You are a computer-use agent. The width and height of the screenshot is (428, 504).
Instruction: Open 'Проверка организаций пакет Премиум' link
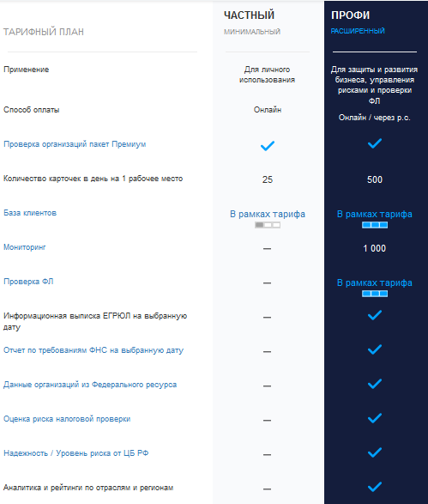pyautogui.click(x=75, y=144)
